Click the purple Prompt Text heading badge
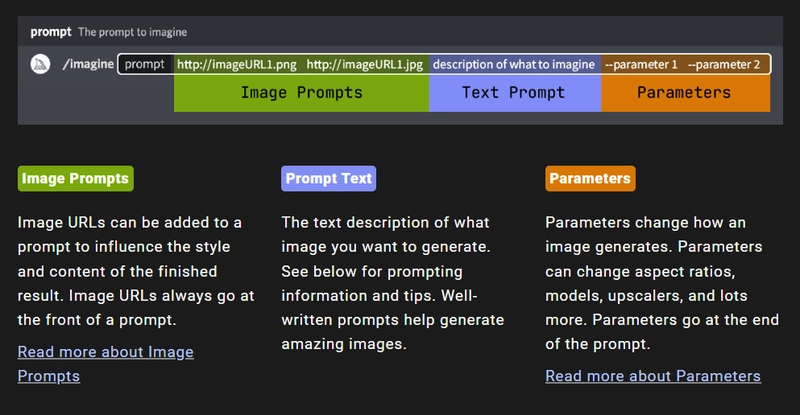The image size is (800, 415). coord(329,179)
